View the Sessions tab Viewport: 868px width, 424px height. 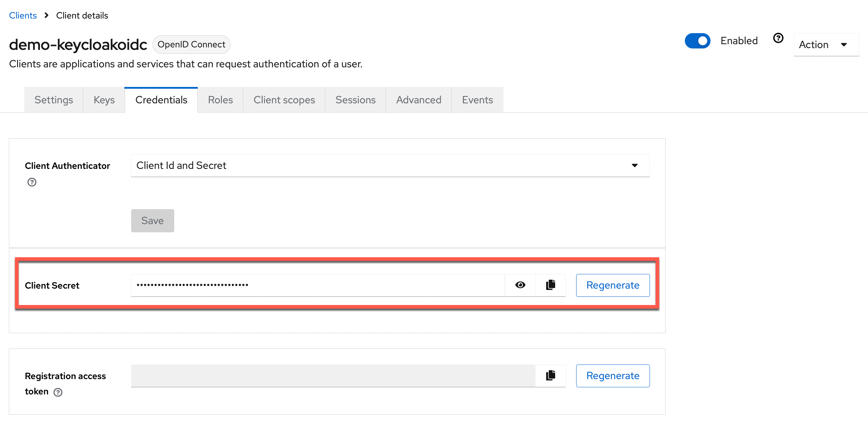[x=355, y=100]
